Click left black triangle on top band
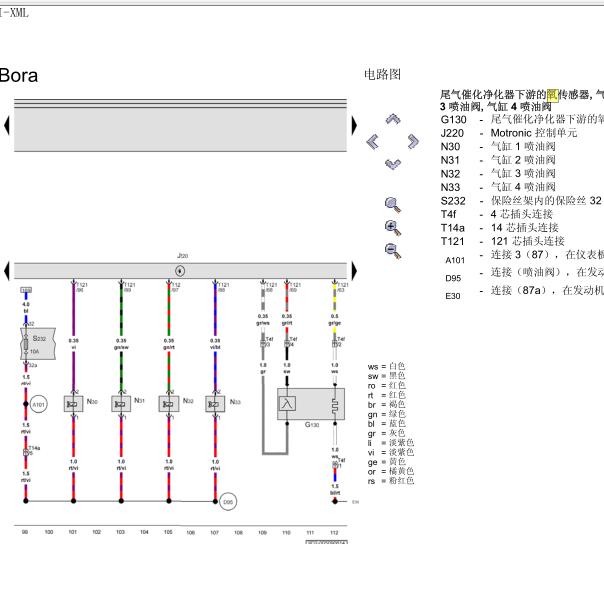The height and width of the screenshot is (608, 604). click(7, 125)
